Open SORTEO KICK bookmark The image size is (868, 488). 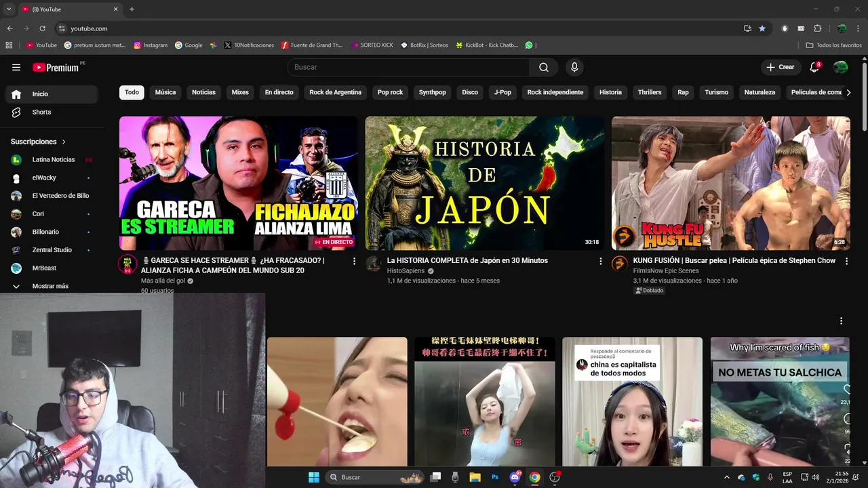point(372,45)
